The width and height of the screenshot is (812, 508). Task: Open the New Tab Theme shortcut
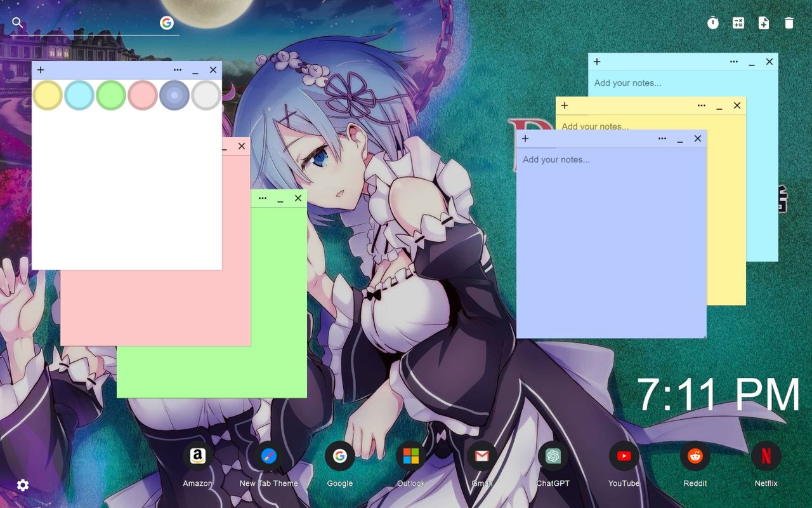point(269,456)
